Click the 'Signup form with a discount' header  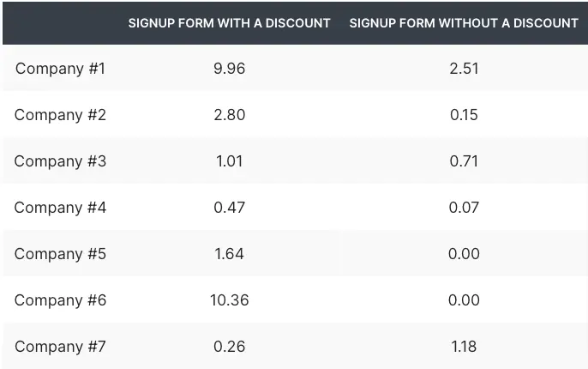click(x=229, y=23)
